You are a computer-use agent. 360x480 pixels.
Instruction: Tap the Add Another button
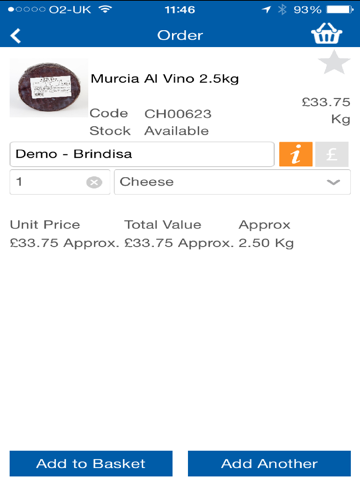click(x=269, y=463)
